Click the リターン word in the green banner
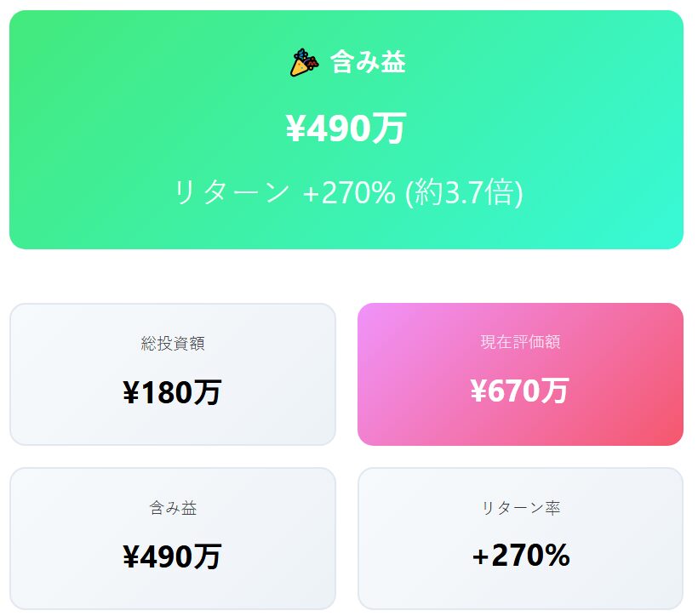 232,192
